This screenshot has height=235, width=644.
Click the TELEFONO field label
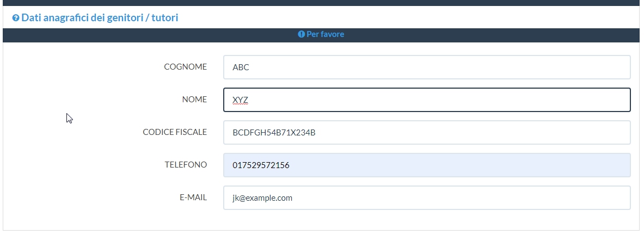click(x=186, y=165)
